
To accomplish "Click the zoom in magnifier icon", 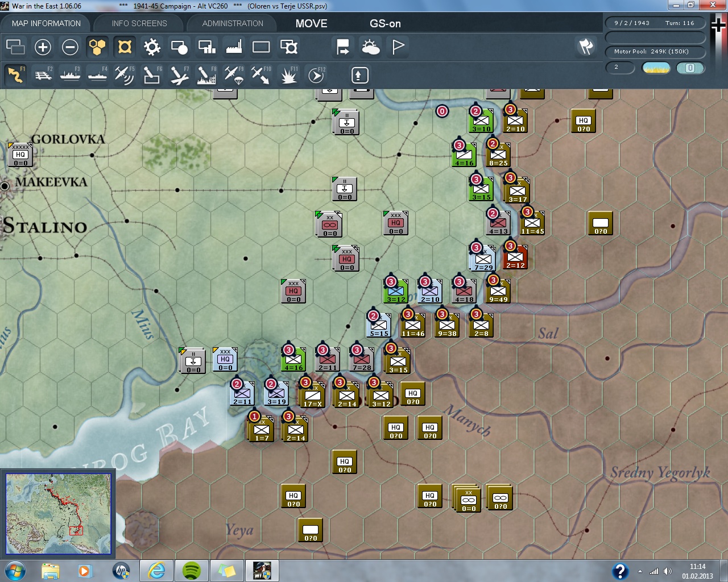I will (43, 47).
